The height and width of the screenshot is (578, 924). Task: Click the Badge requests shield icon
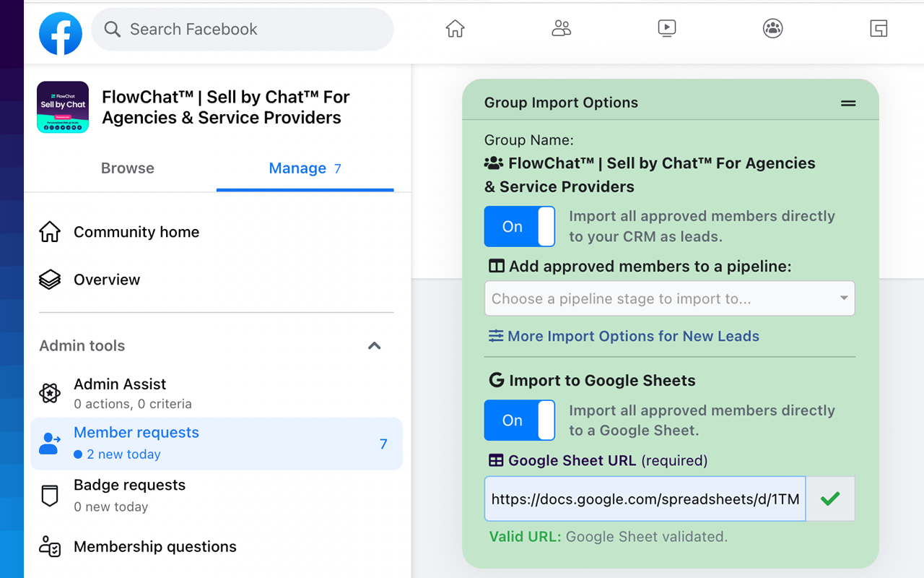49,495
